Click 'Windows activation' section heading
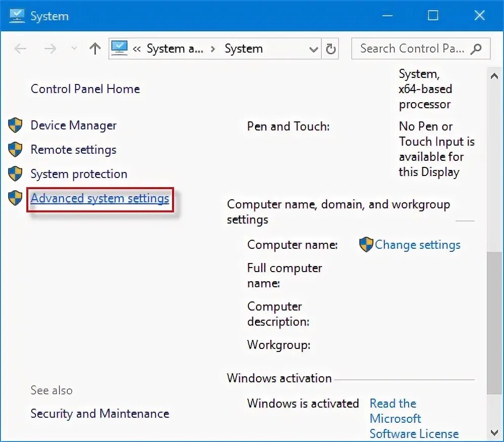504x442 pixels. pyautogui.click(x=279, y=378)
